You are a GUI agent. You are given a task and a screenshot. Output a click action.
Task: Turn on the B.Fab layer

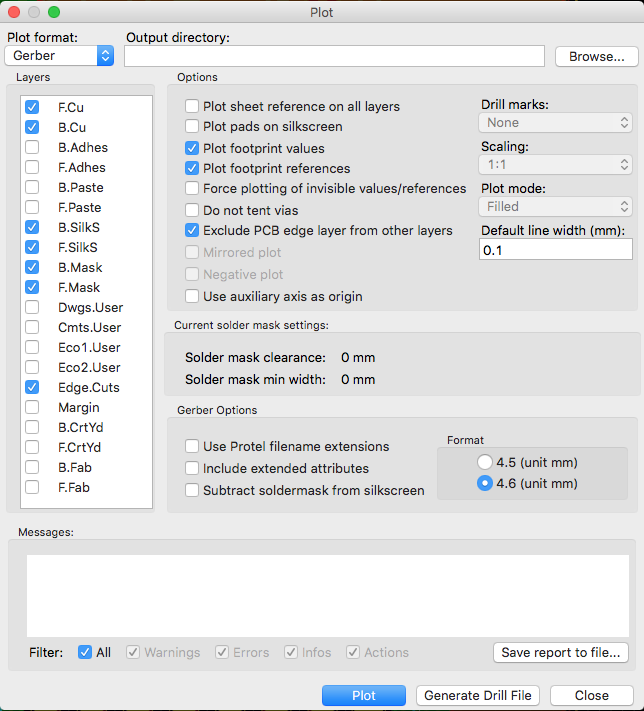point(32,467)
